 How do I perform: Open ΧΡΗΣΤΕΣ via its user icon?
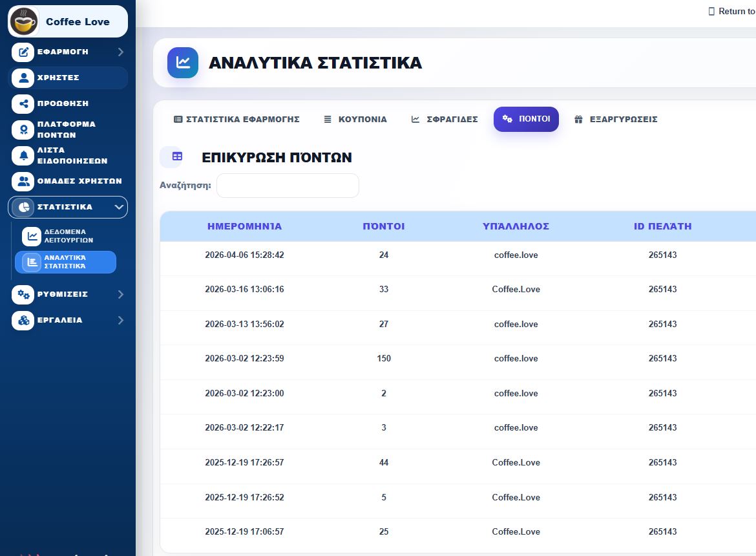[x=23, y=78]
